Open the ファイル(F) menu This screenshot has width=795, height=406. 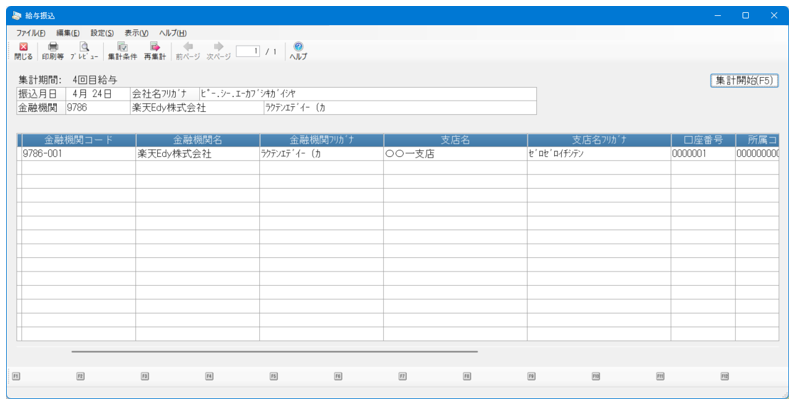click(x=30, y=33)
